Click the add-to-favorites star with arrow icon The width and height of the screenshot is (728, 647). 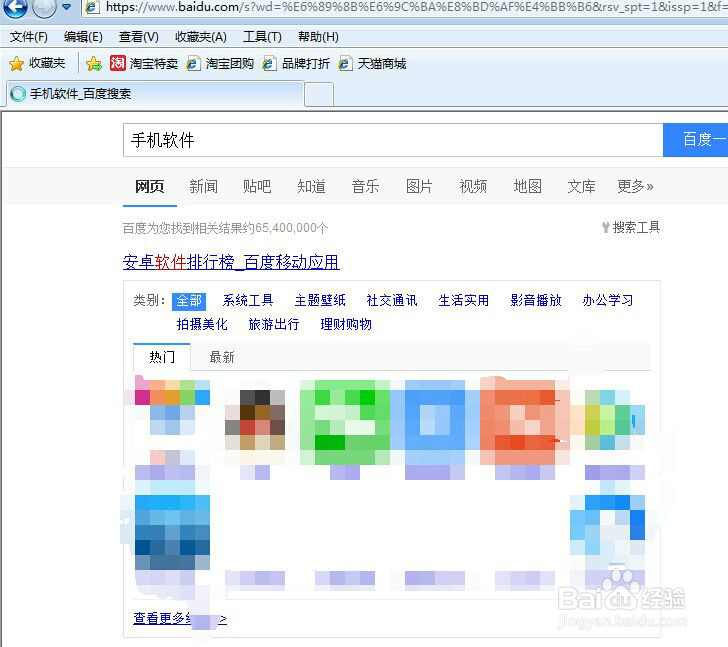pos(94,63)
